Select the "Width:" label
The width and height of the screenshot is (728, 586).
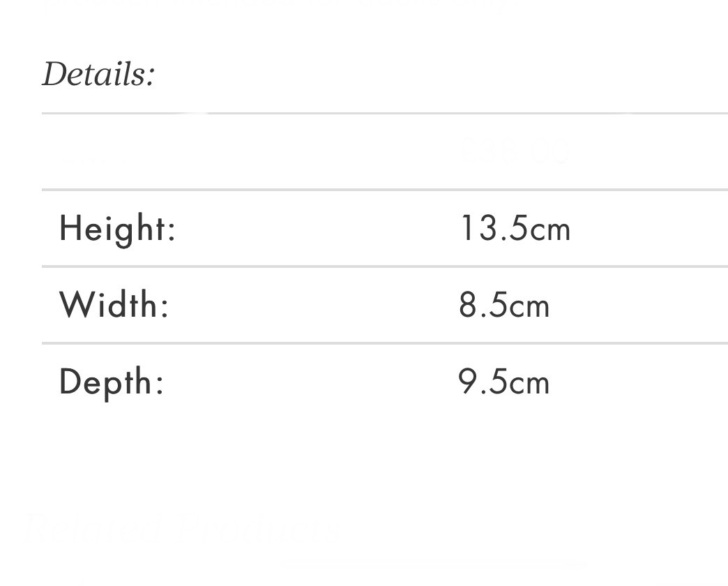click(x=114, y=306)
